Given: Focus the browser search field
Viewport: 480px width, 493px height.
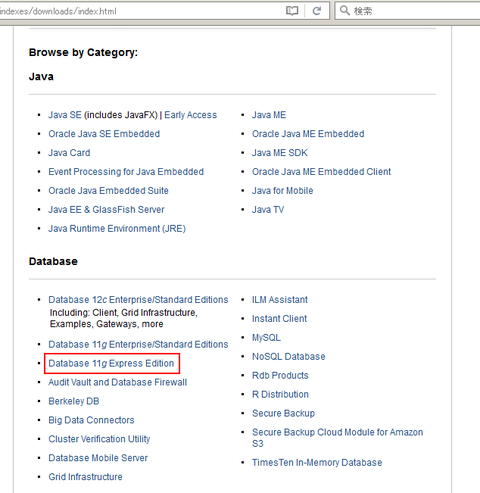Looking at the screenshot, I should pyautogui.click(x=407, y=11).
